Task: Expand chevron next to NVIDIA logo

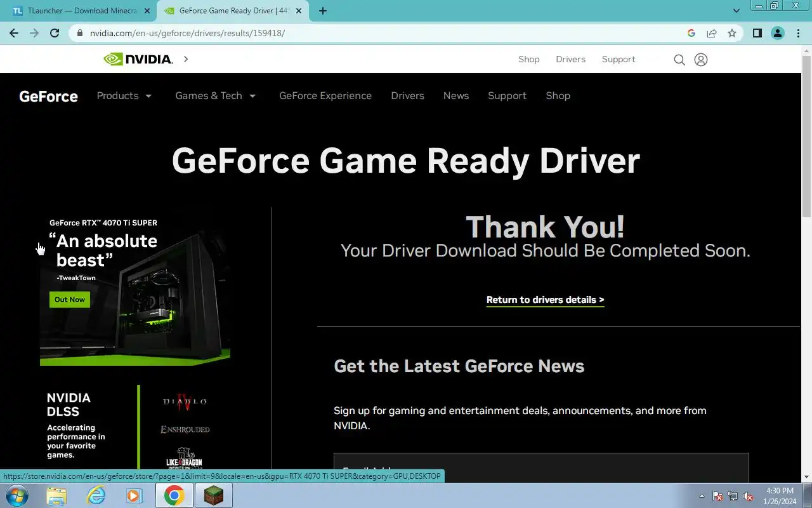Action: pyautogui.click(x=186, y=59)
